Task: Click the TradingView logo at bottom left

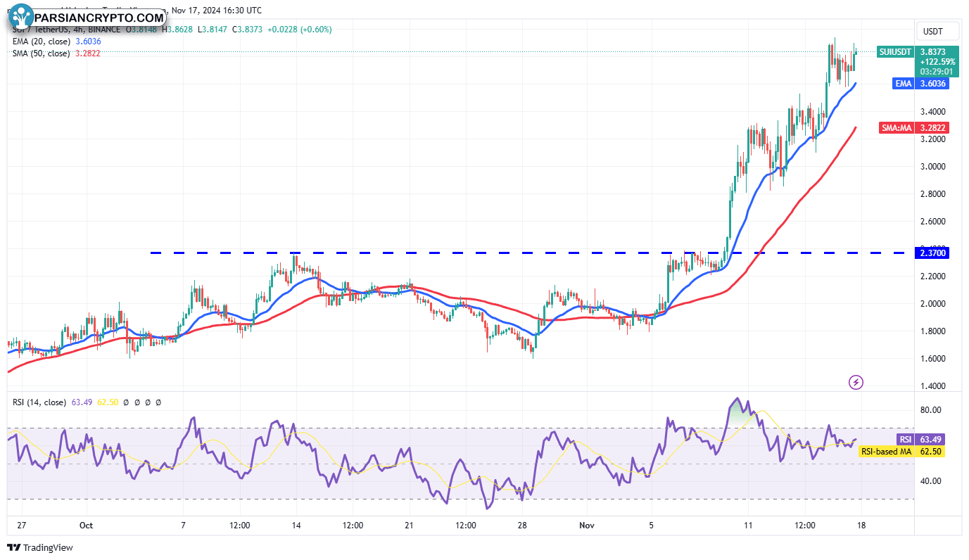Action: point(40,547)
